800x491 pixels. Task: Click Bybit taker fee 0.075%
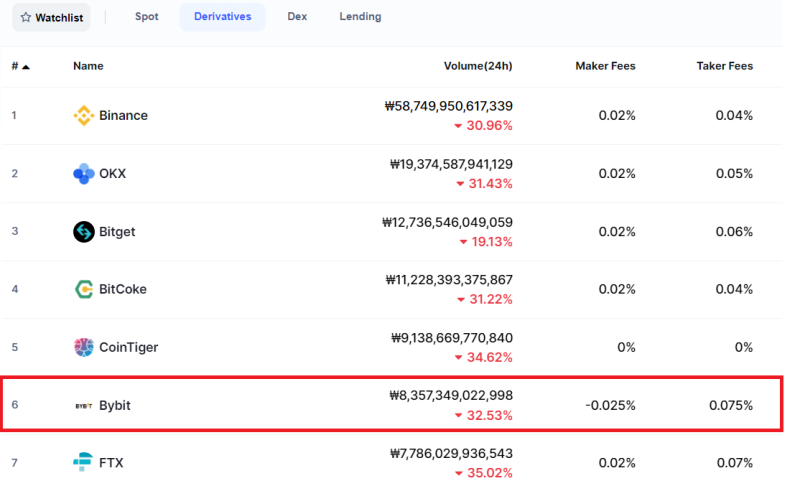[x=731, y=406]
